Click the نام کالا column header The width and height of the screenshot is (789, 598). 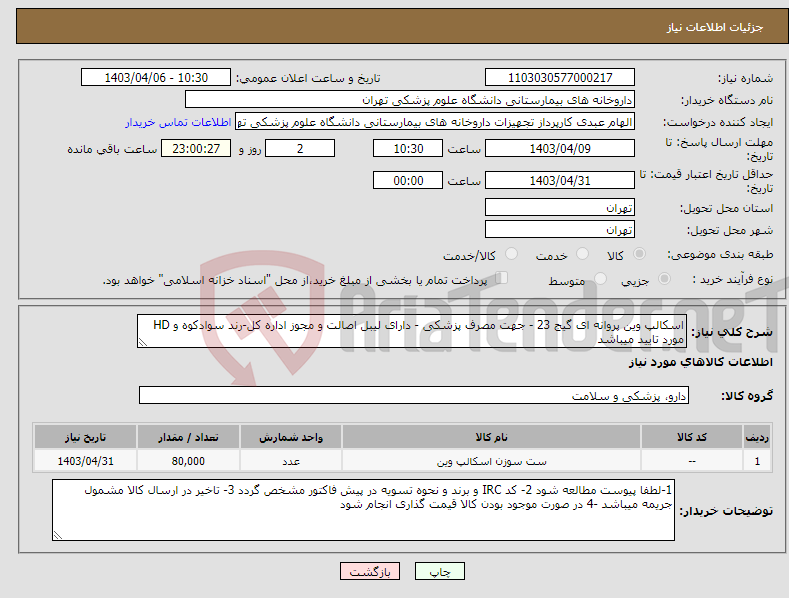coord(491,437)
